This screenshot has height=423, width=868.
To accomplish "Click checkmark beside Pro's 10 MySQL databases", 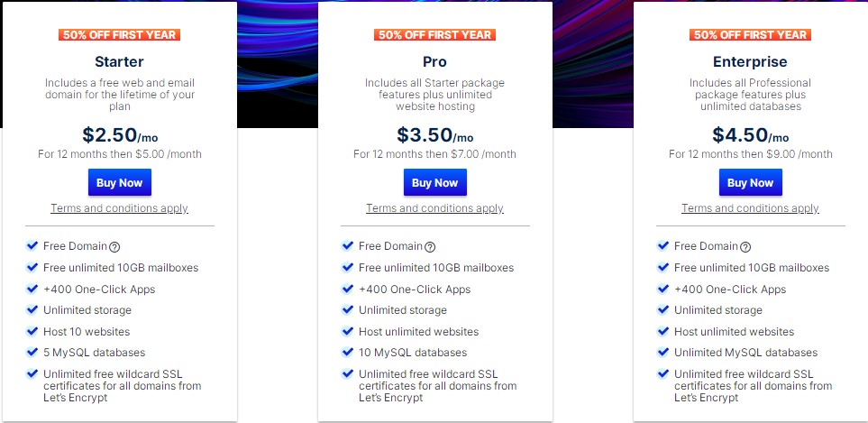I will [x=348, y=352].
